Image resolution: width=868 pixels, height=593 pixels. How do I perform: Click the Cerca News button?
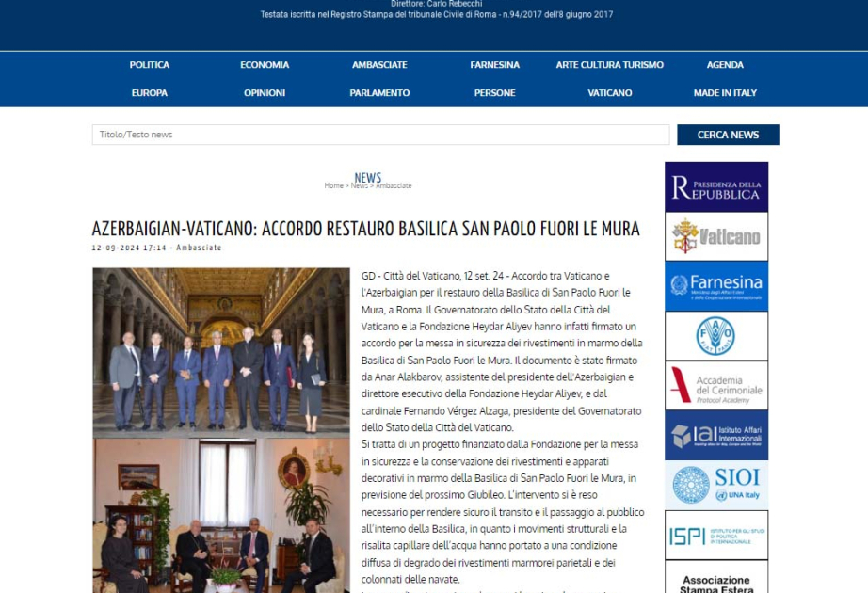[x=728, y=135]
